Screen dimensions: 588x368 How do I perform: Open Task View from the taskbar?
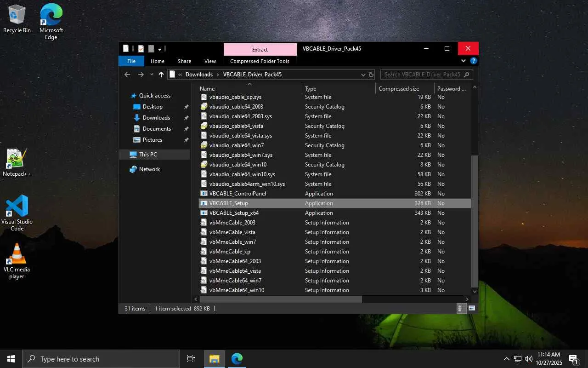[x=191, y=359]
